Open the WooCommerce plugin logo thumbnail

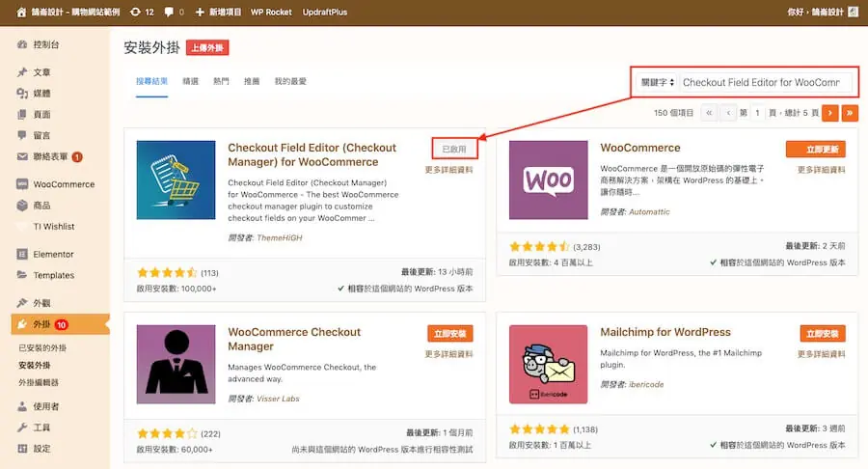click(x=549, y=179)
